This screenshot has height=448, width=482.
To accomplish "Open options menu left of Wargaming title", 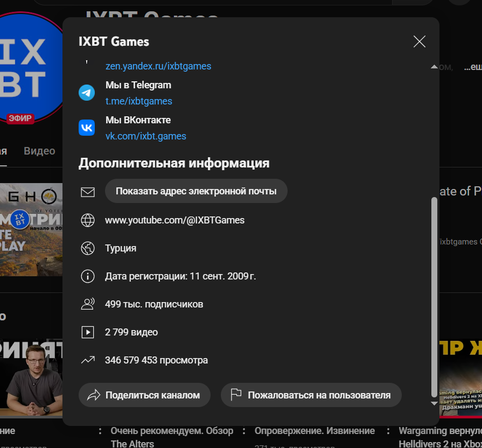I will point(388,431).
